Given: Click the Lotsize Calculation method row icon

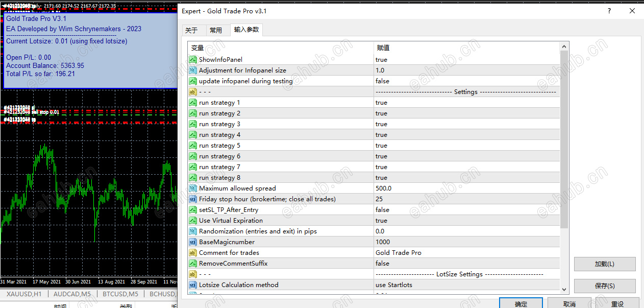Looking at the screenshot, I should [x=193, y=285].
